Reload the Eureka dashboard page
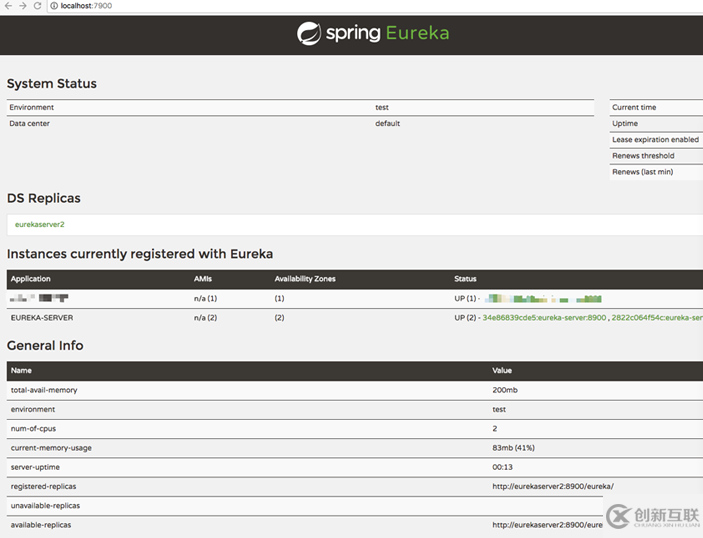Image resolution: width=703 pixels, height=538 pixels. tap(37, 6)
